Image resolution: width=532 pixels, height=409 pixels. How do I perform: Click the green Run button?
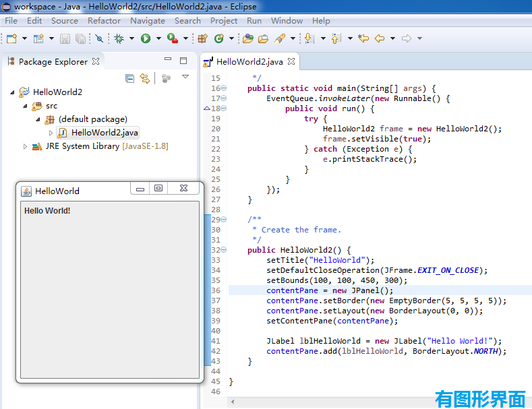(x=146, y=38)
